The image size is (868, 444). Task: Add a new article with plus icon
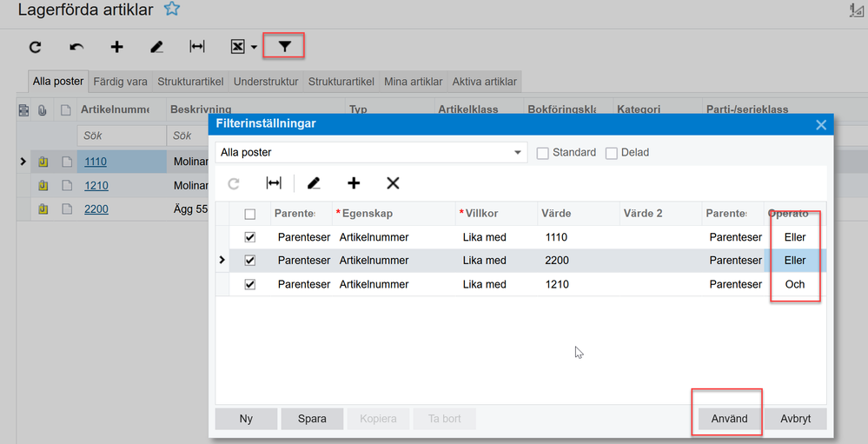pos(116,47)
